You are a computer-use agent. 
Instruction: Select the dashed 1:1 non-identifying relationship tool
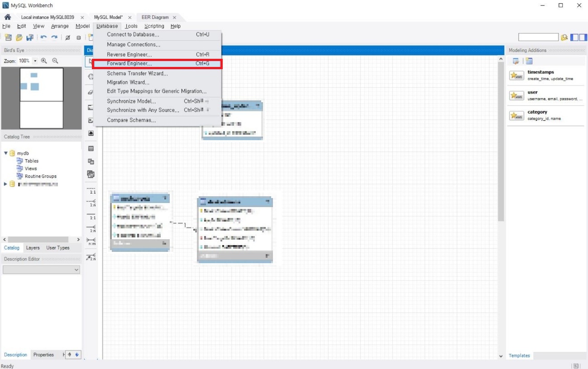(91, 190)
